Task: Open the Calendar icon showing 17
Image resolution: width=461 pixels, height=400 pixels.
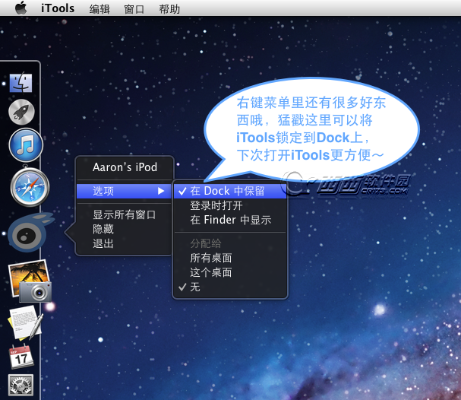Action: click(x=21, y=357)
